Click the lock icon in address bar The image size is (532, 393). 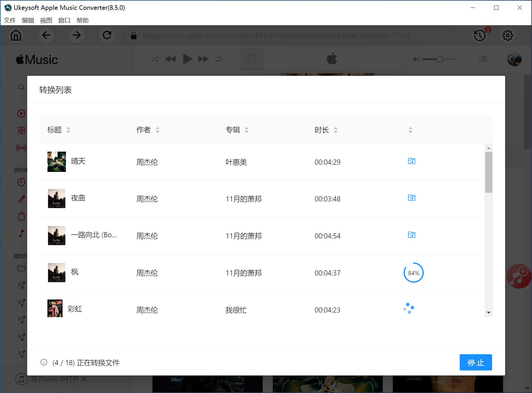(133, 36)
